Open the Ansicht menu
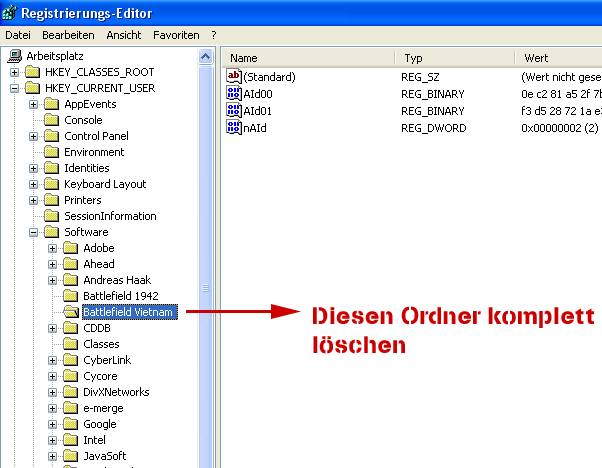The width and height of the screenshot is (602, 468). [124, 35]
